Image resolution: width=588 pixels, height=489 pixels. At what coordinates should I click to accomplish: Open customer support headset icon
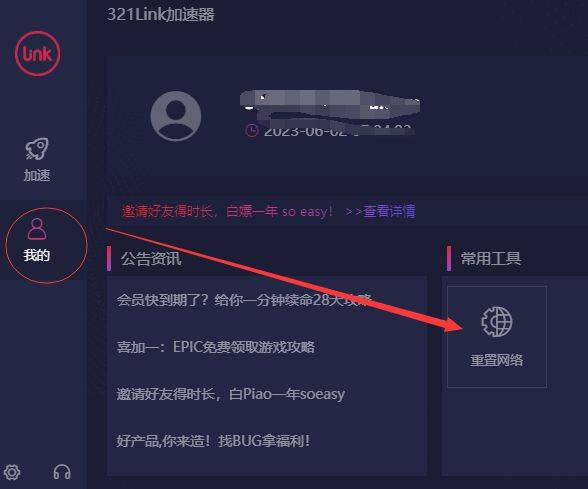click(x=62, y=472)
